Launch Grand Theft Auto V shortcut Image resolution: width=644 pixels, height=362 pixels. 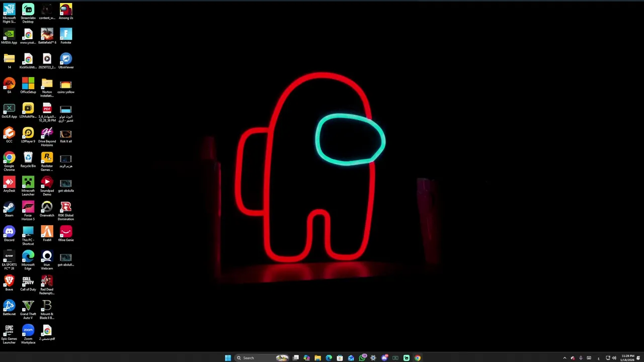pos(28,309)
